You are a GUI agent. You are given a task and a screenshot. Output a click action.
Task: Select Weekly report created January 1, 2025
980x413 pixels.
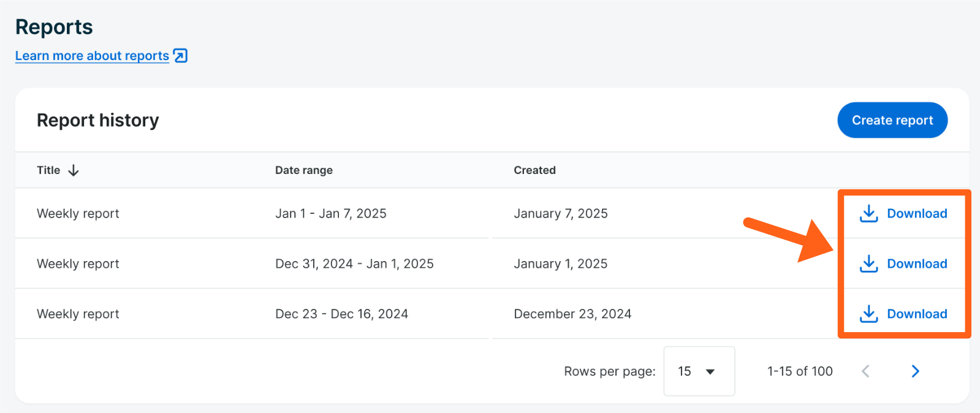click(78, 263)
